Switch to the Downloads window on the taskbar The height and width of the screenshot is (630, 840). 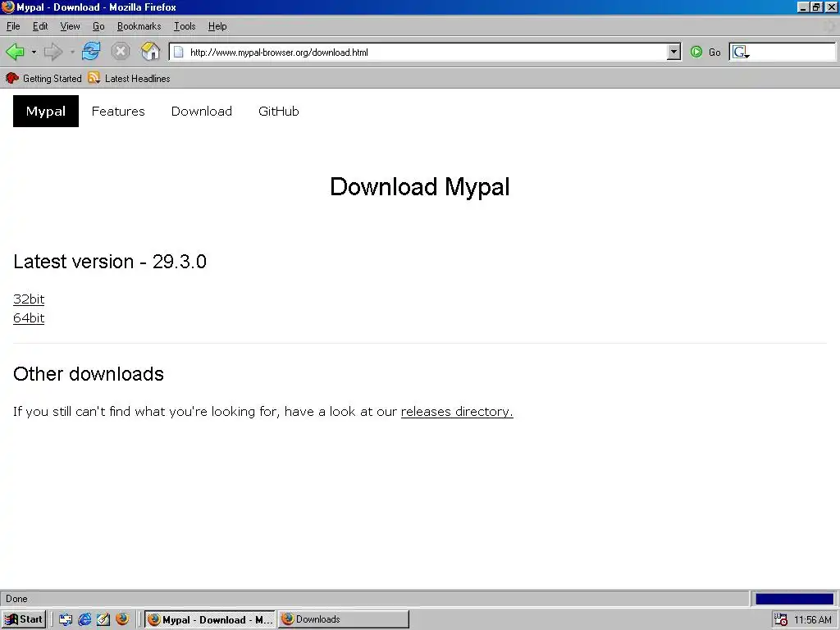[344, 619]
